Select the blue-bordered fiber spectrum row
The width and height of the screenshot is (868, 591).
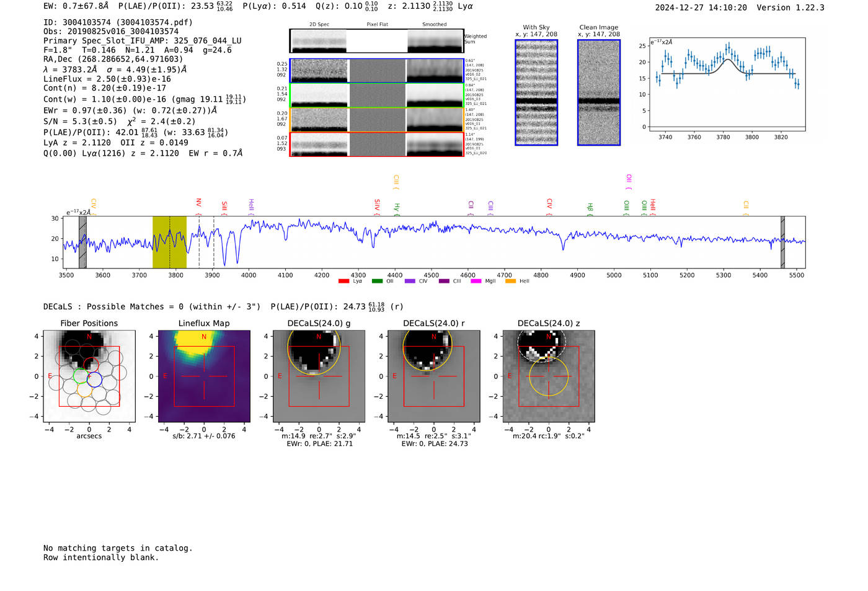tap(376, 71)
